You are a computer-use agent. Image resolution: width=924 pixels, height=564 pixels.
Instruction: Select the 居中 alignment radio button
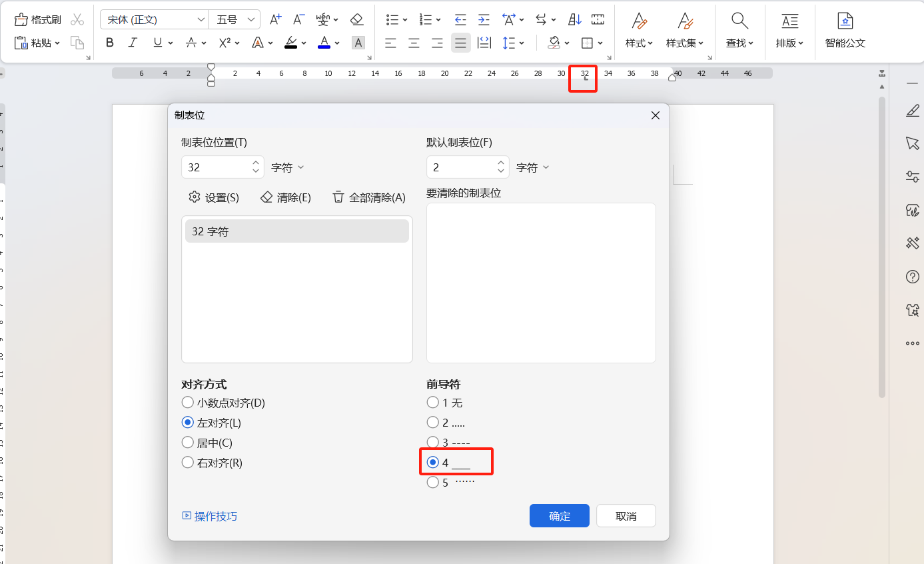pos(187,442)
